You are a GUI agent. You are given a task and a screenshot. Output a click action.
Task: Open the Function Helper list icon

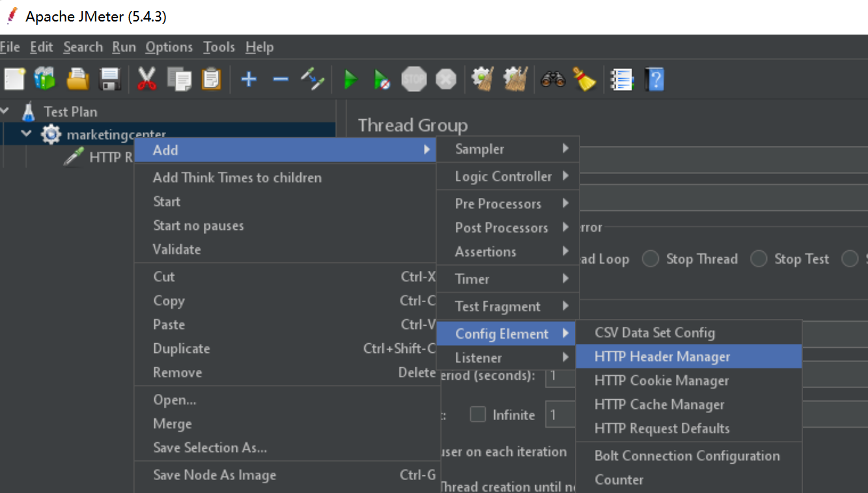[622, 79]
